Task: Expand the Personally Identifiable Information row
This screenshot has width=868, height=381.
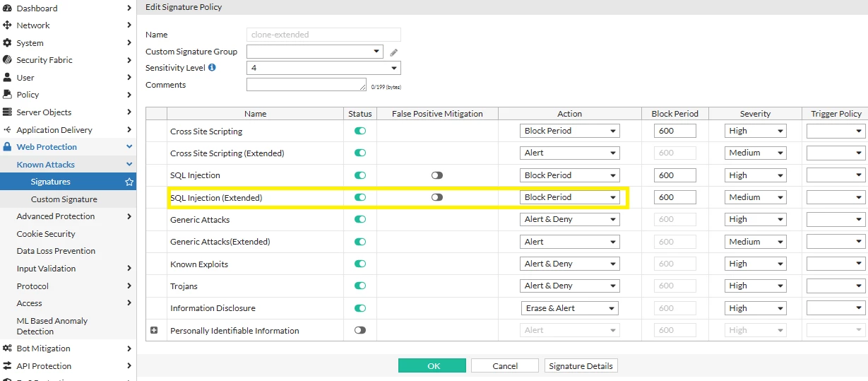Action: click(154, 330)
